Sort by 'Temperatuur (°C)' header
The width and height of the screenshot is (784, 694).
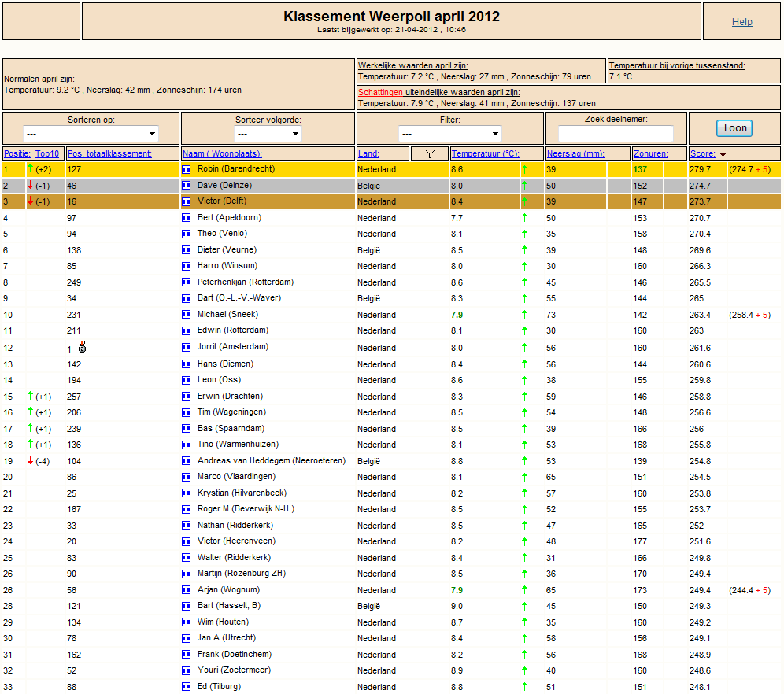pos(486,153)
